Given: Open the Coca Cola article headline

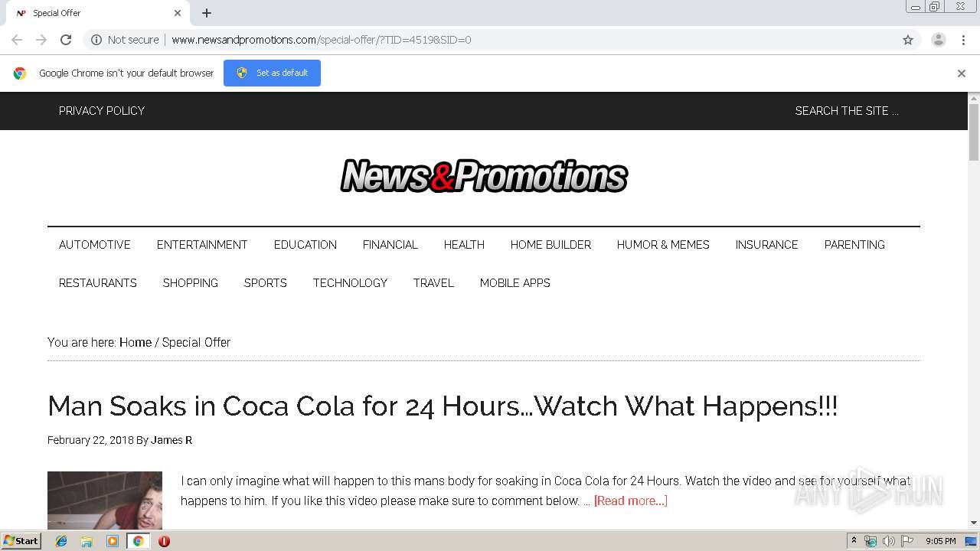Looking at the screenshot, I should (x=443, y=406).
